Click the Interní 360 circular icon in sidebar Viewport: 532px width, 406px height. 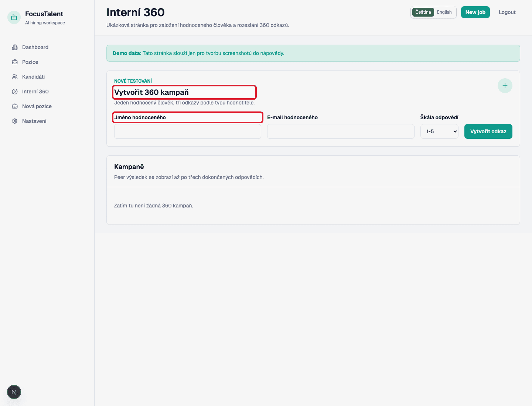pyautogui.click(x=15, y=92)
